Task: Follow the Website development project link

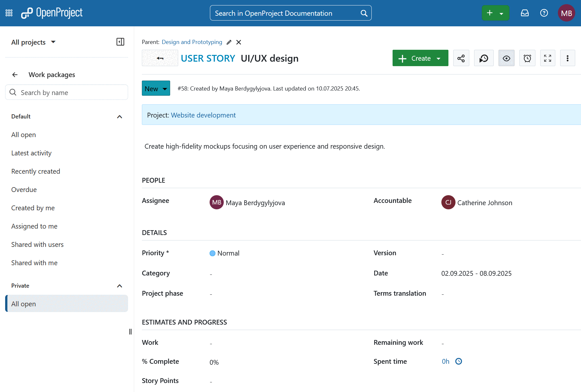Action: 203,115
